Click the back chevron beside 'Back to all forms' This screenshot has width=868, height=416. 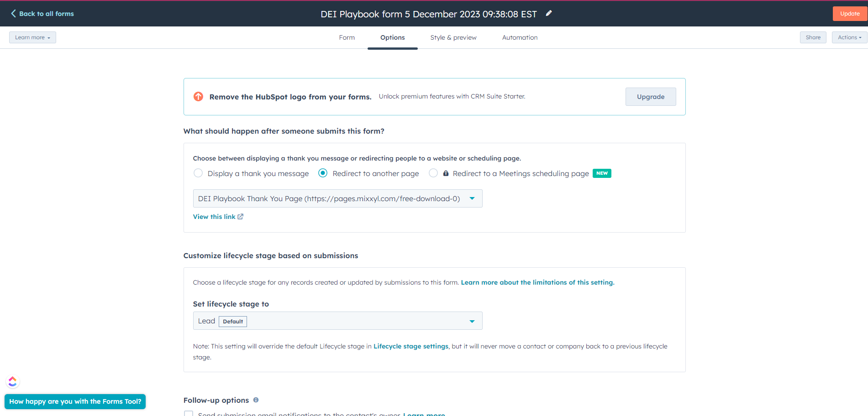[x=13, y=13]
